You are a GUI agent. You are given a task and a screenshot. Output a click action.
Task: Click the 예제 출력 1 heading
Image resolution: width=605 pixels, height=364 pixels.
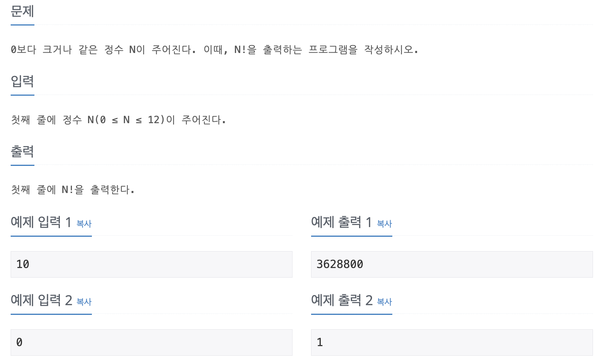342,222
